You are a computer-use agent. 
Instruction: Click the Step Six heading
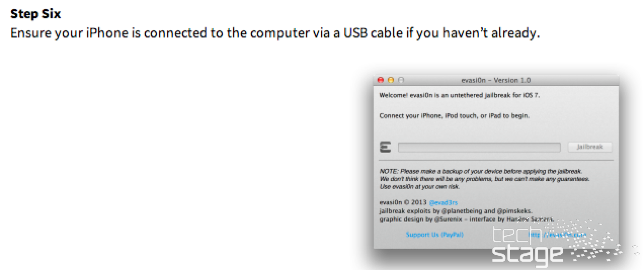click(36, 14)
